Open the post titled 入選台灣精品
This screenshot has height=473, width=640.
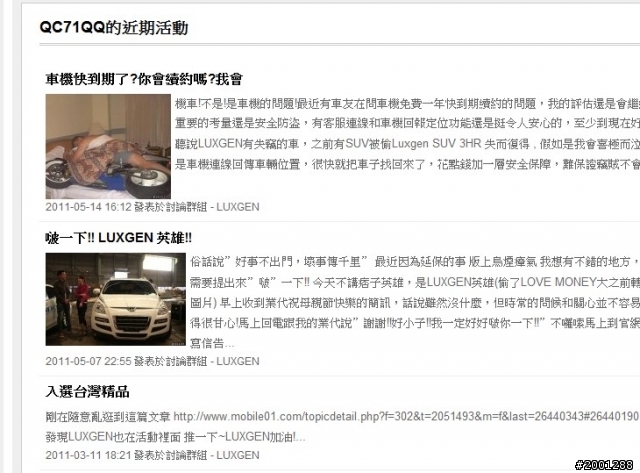87,391
